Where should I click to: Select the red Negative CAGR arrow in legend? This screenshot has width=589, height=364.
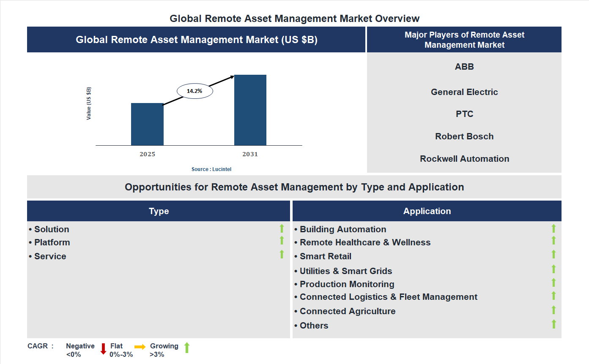tap(103, 349)
